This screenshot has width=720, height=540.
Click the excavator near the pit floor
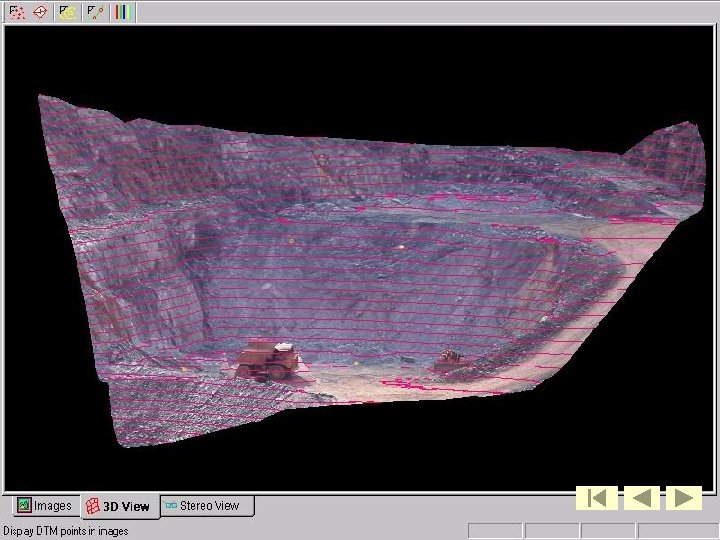tap(449, 360)
